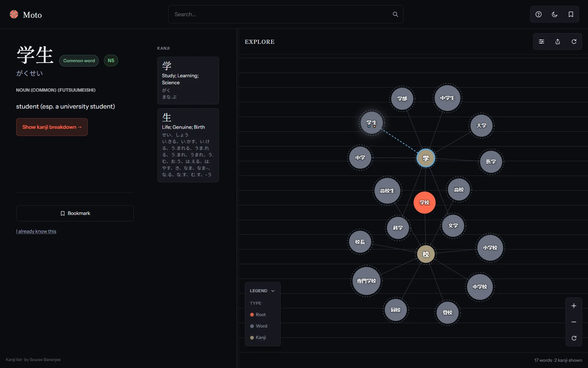
Task: Reset the graph zoom view
Action: tap(574, 338)
